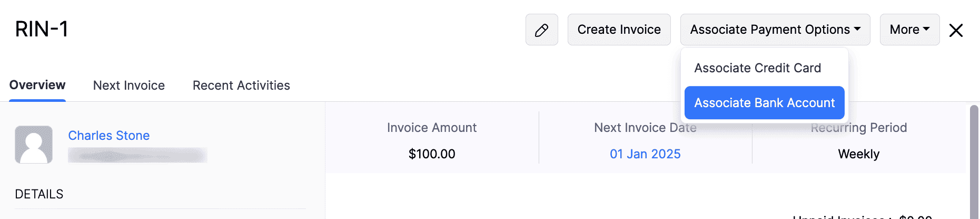The image size is (980, 219).
Task: Close the RIN-1 details panel
Action: pyautogui.click(x=956, y=30)
